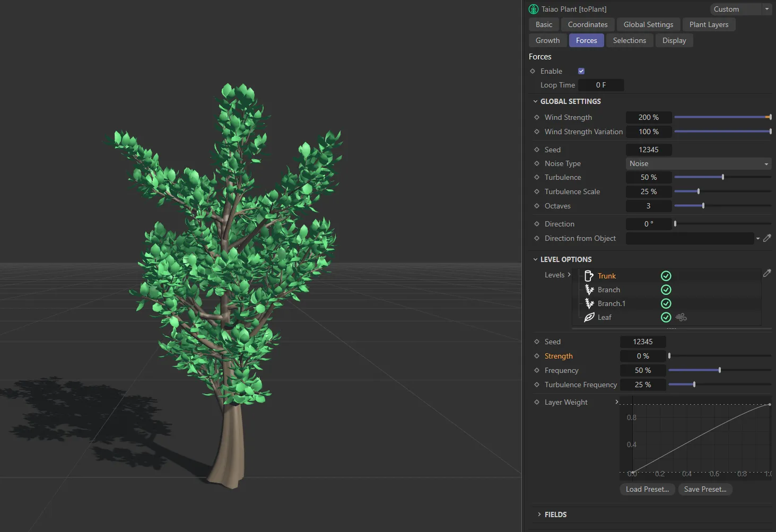
Task: Toggle the Branch level checkmark
Action: coord(666,290)
